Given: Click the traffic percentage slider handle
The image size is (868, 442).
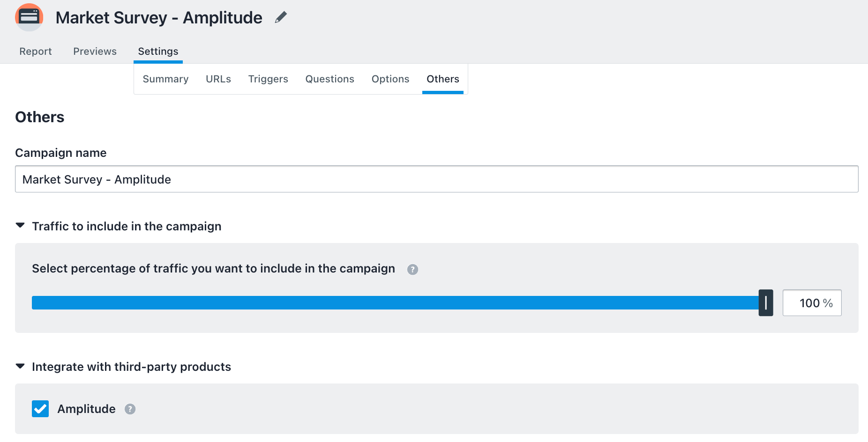Looking at the screenshot, I should point(766,303).
